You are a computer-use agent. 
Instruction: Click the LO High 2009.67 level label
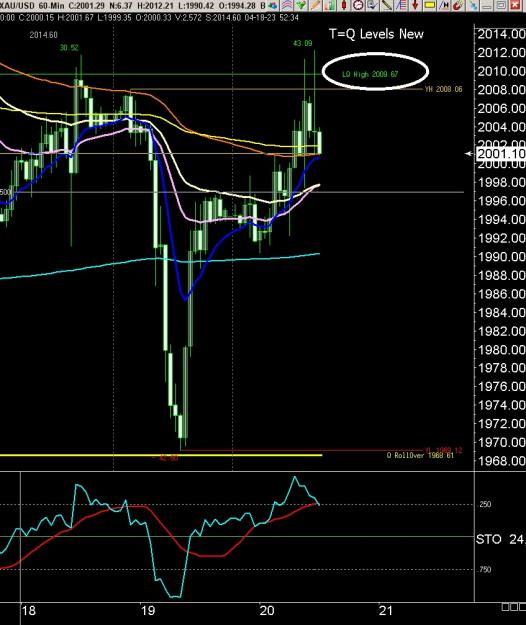point(370,74)
